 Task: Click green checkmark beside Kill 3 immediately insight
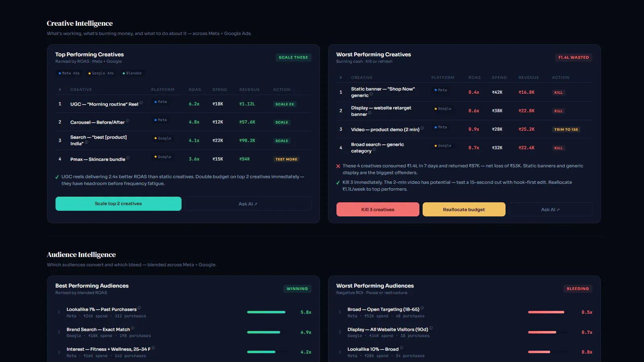coord(338,183)
